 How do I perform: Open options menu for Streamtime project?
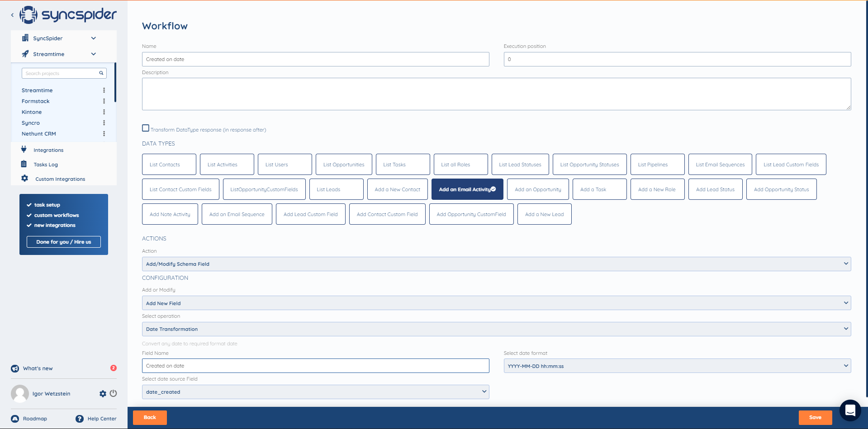point(104,90)
